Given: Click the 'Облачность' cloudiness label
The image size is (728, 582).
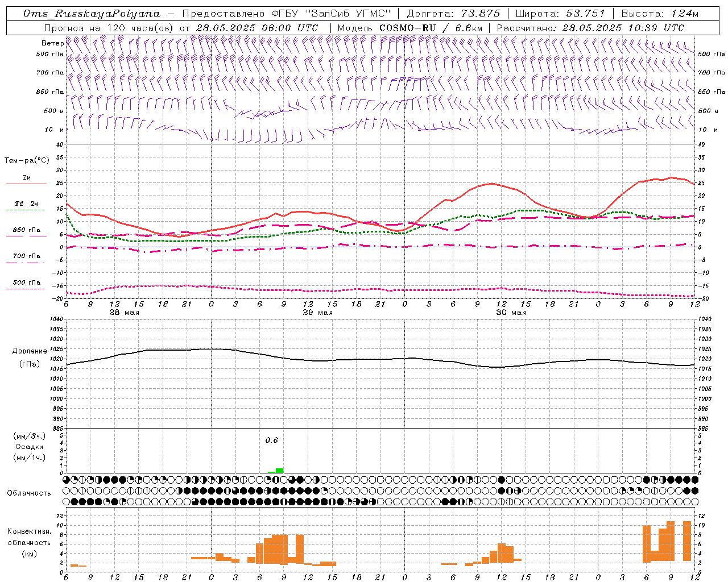Looking at the screenshot, I should pyautogui.click(x=29, y=493).
